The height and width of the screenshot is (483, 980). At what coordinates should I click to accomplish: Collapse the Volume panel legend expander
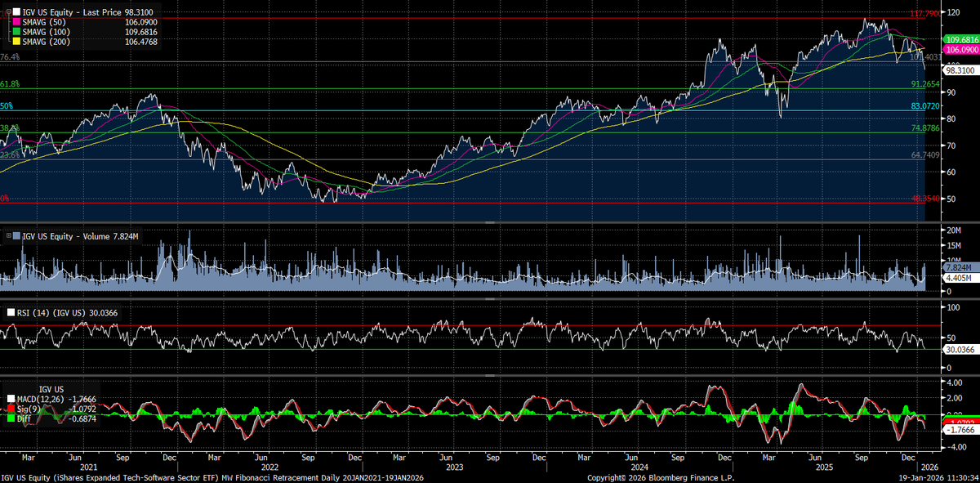point(8,236)
